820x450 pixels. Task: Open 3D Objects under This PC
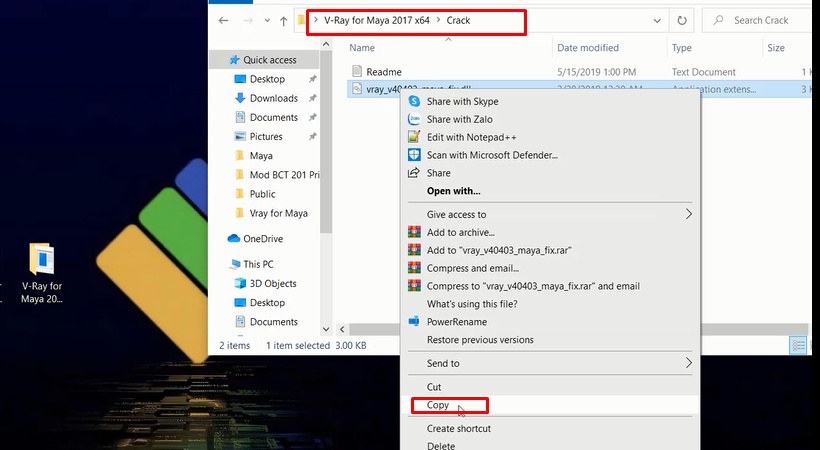coord(272,284)
